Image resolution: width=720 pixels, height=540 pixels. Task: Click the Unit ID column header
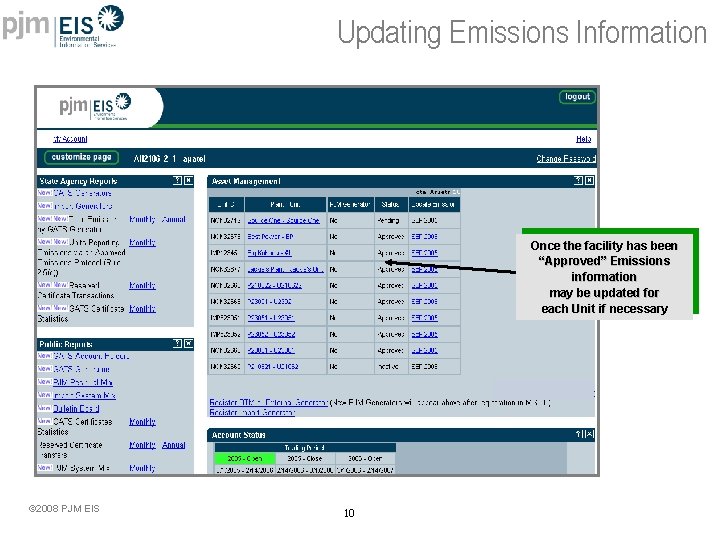[226, 204]
